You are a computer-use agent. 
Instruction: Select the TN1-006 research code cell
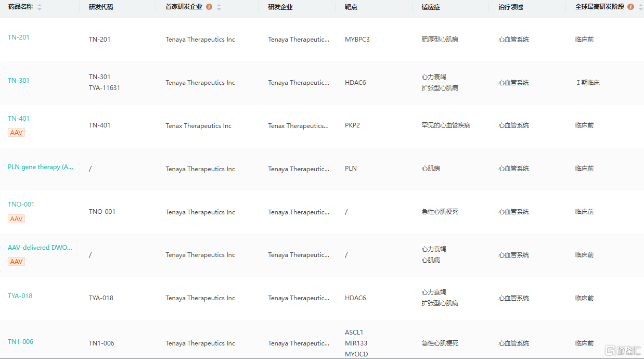pos(102,343)
